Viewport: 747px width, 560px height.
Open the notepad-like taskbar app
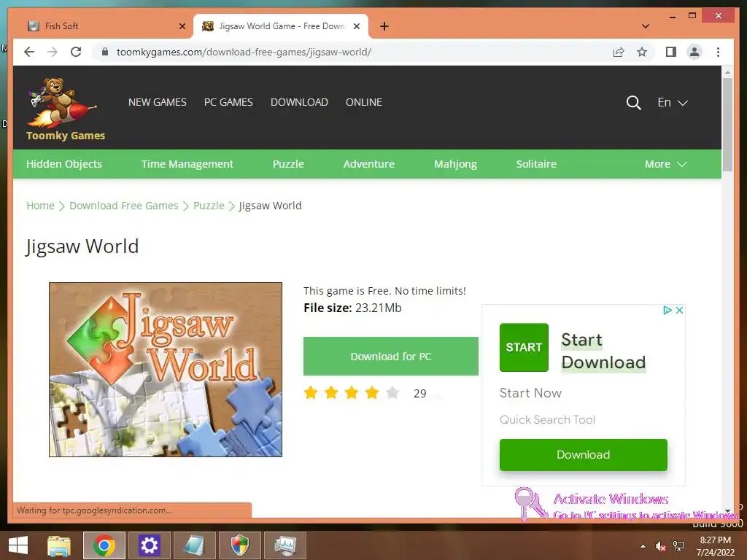(194, 545)
